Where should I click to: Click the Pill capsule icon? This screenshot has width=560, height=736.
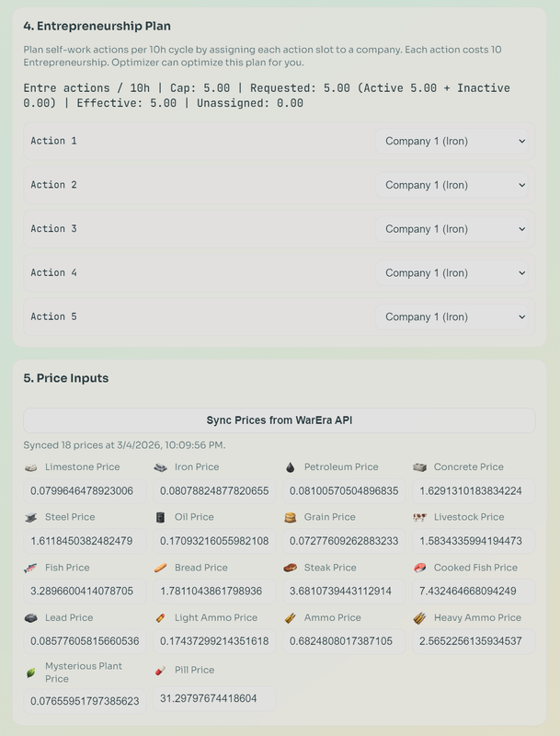160,671
